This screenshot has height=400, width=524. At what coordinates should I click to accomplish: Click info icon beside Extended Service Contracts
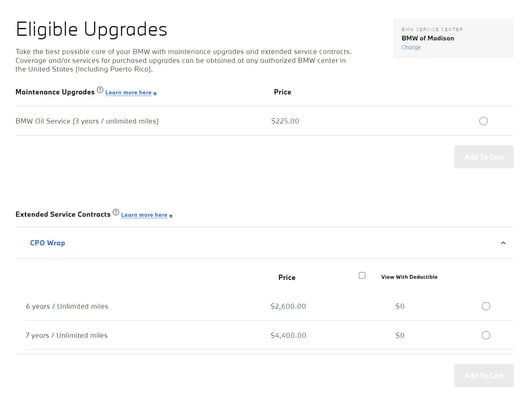(x=116, y=212)
